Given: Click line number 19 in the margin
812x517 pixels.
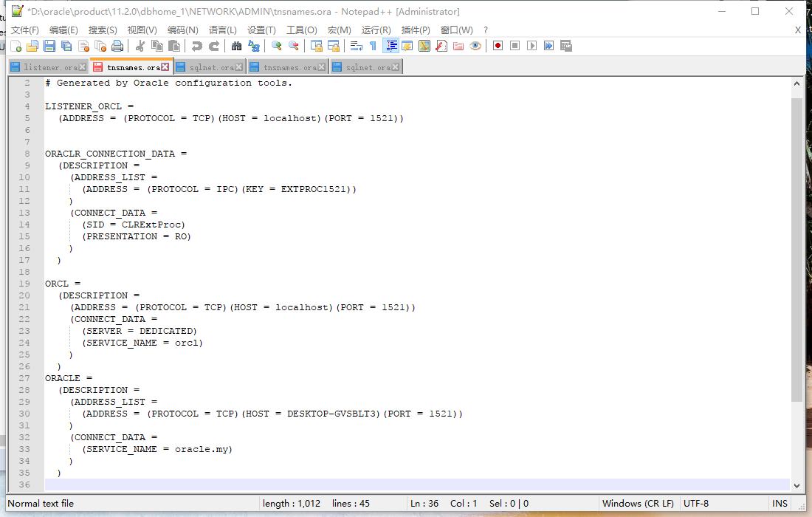Looking at the screenshot, I should 25,284.
